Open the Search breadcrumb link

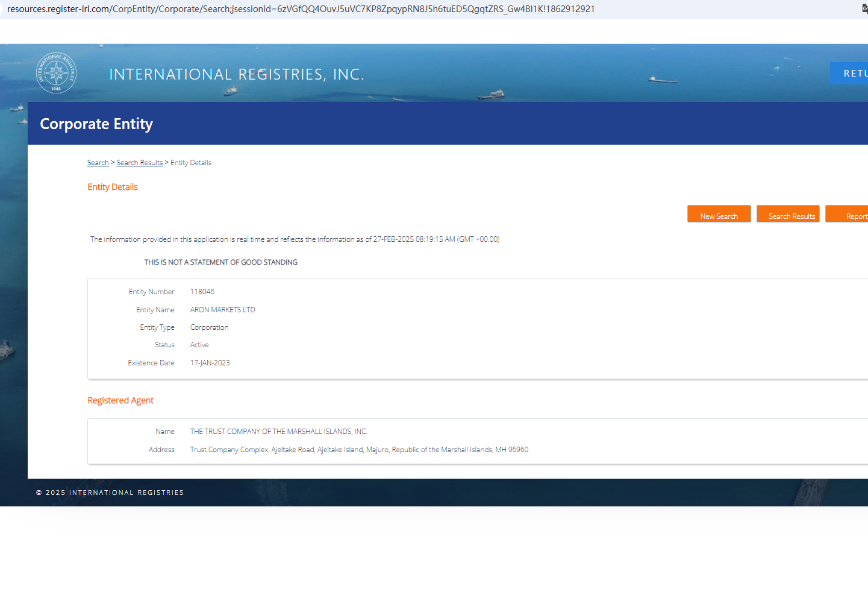[x=98, y=163]
